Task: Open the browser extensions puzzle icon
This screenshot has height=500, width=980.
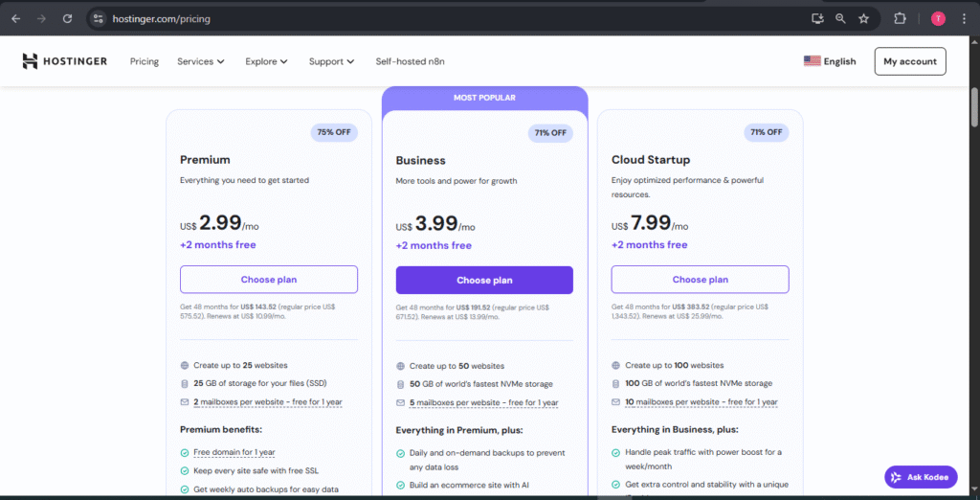Action: tap(900, 19)
